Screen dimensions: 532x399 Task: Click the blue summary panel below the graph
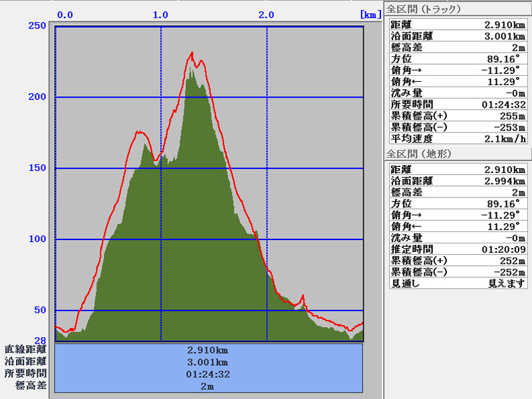(x=208, y=368)
